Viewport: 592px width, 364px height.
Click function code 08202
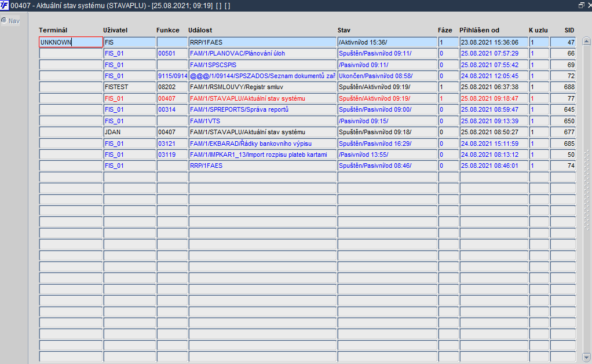click(172, 87)
